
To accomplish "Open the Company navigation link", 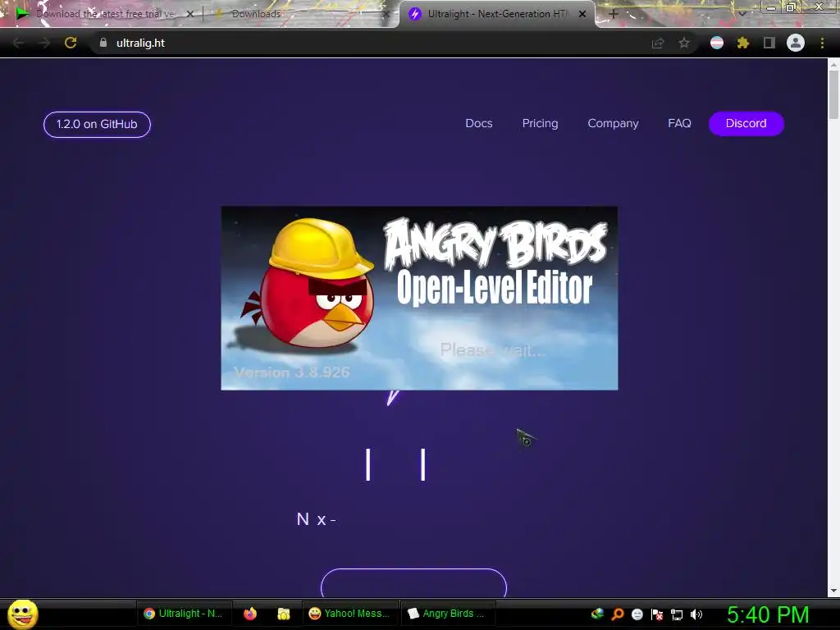I will (x=613, y=123).
